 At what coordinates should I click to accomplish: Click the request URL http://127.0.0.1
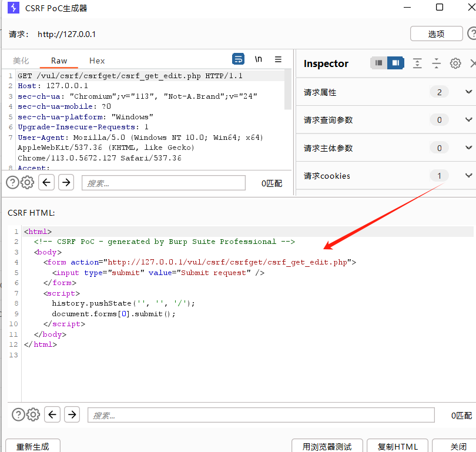point(66,34)
